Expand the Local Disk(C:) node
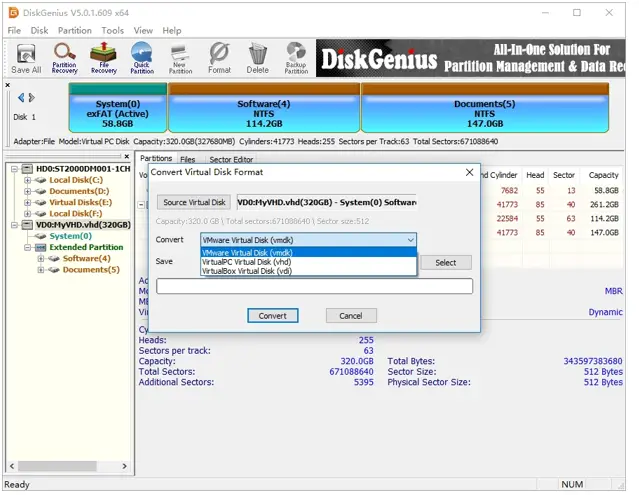The width and height of the screenshot is (639, 495). tap(27, 180)
